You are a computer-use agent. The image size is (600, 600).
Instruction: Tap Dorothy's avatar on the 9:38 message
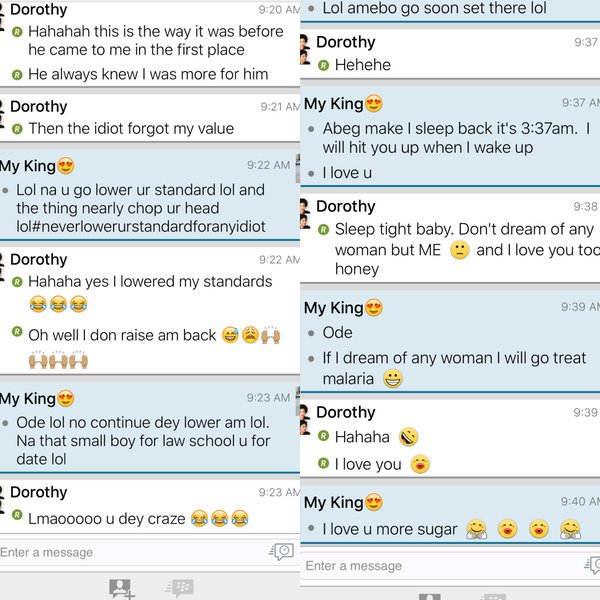pyautogui.click(x=305, y=213)
